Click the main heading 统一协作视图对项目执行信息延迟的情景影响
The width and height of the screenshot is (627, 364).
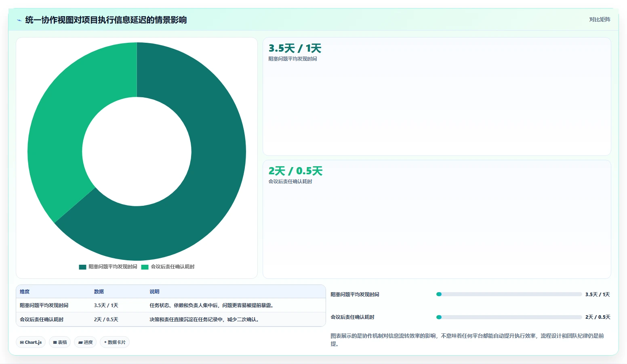tap(106, 20)
